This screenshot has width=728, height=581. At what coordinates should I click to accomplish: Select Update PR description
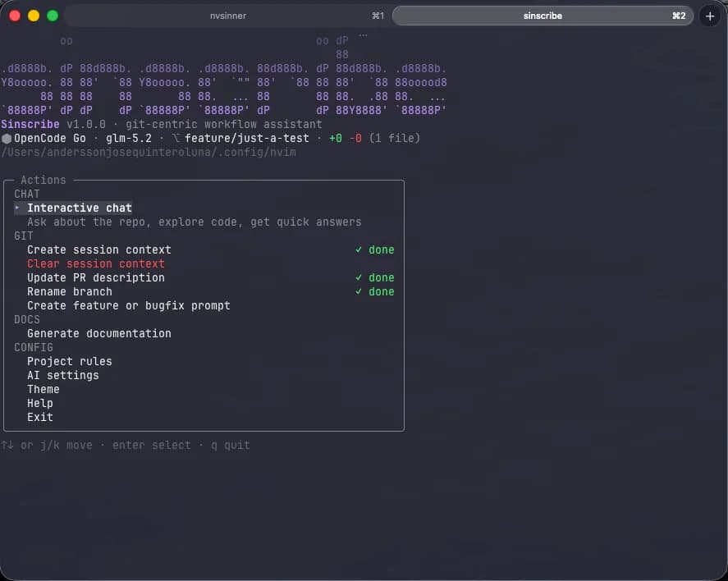(x=96, y=277)
